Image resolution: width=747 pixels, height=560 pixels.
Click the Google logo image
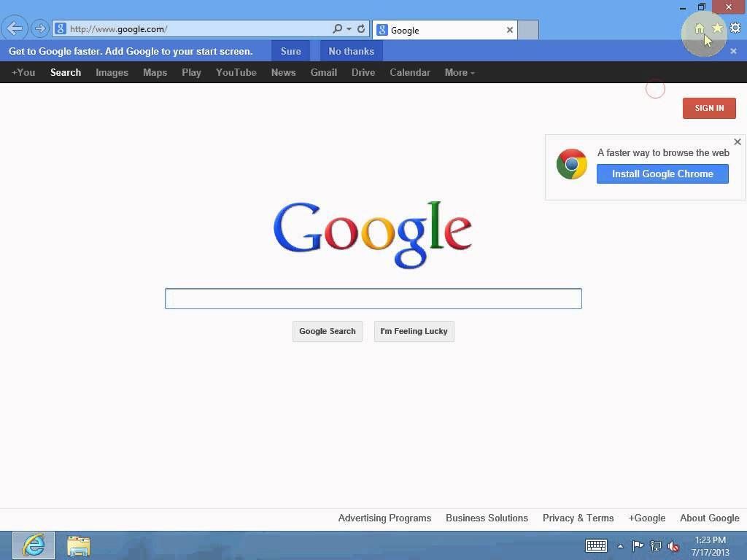click(373, 234)
